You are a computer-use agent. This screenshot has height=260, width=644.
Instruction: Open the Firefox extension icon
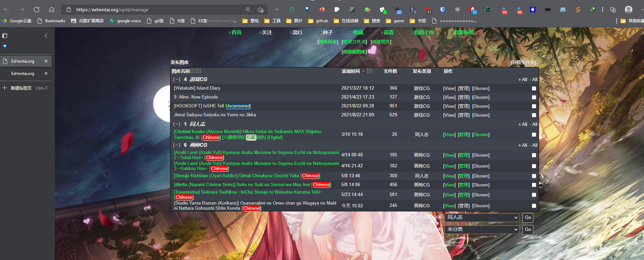(x=322, y=10)
